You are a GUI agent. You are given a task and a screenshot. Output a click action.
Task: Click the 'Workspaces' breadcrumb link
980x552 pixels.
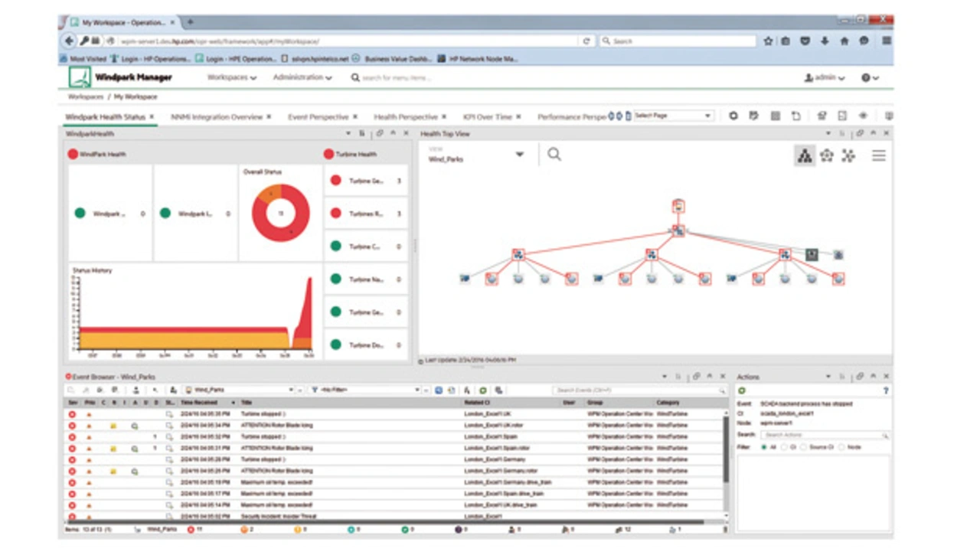(85, 97)
